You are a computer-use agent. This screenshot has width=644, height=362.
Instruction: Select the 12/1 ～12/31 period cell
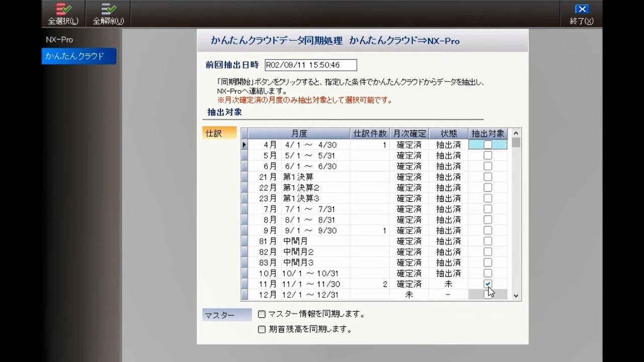click(315, 295)
